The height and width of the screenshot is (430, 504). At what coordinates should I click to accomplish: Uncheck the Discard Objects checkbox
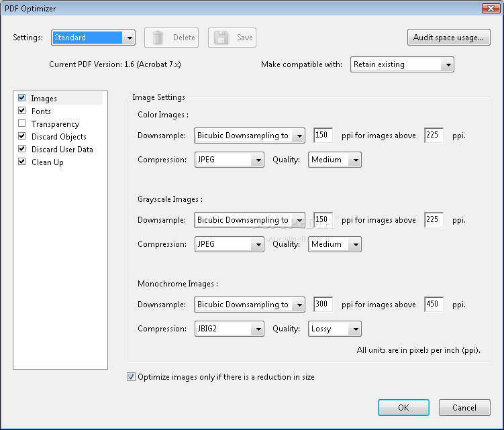pyautogui.click(x=22, y=136)
